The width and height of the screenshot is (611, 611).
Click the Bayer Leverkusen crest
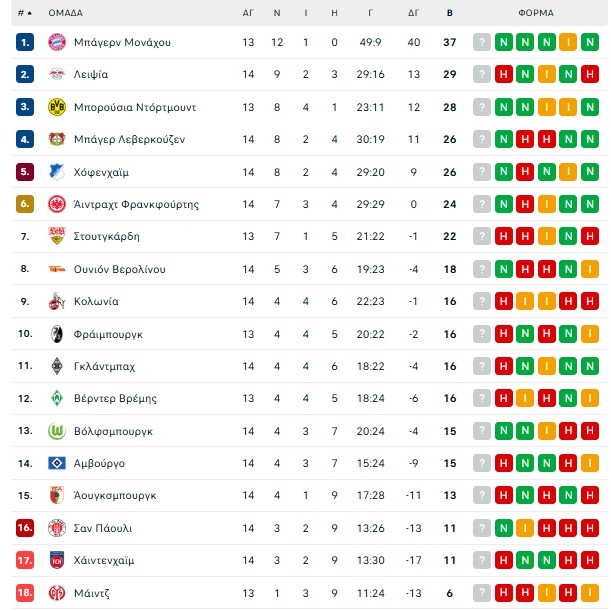[x=56, y=139]
